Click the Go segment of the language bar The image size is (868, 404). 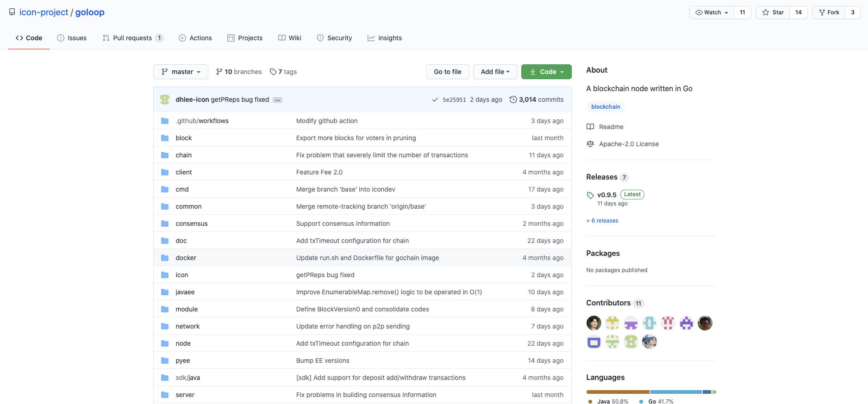[676, 392]
